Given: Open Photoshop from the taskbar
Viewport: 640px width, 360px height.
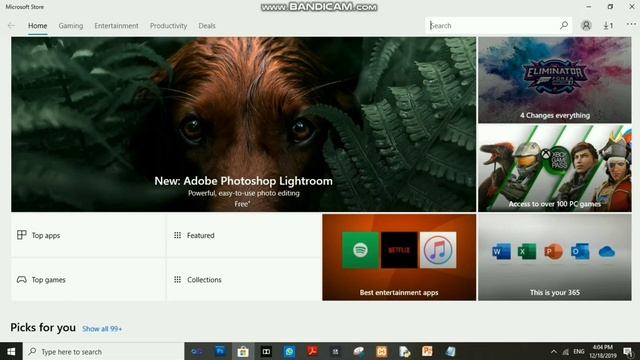Looking at the screenshot, I should 220,351.
